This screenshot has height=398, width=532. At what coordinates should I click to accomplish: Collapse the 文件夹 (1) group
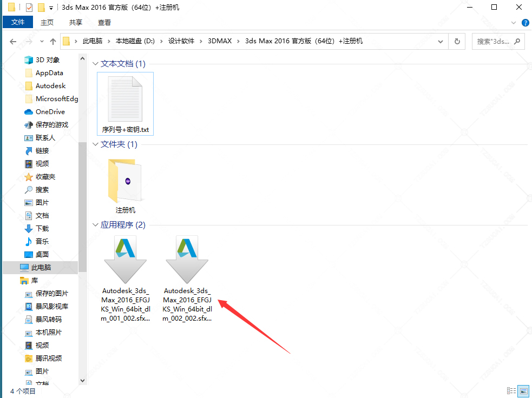click(x=95, y=144)
